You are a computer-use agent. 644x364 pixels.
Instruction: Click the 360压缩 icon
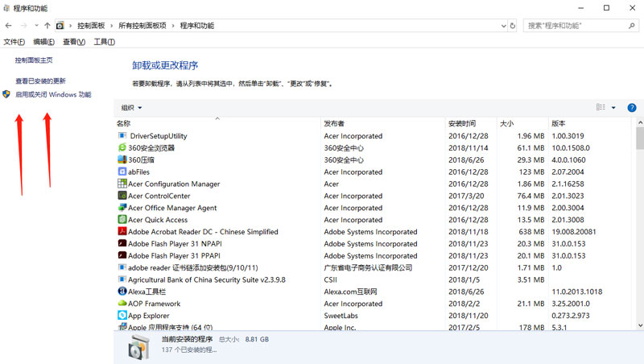122,159
